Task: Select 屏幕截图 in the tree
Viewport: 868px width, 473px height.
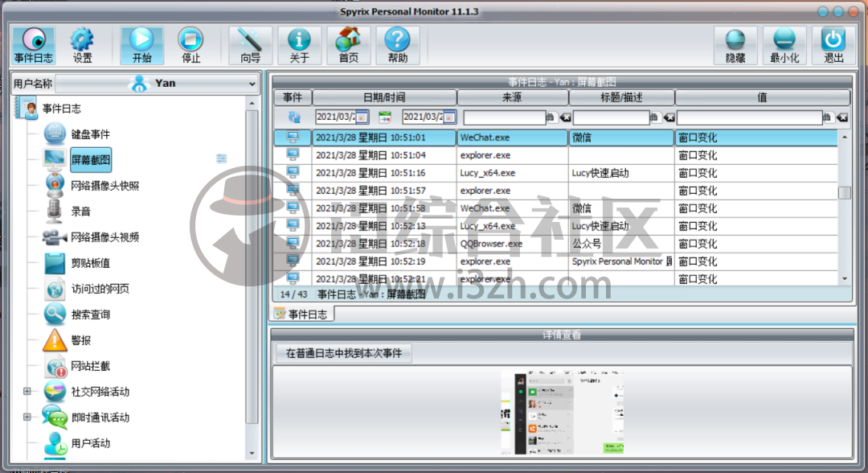Action: tap(91, 160)
